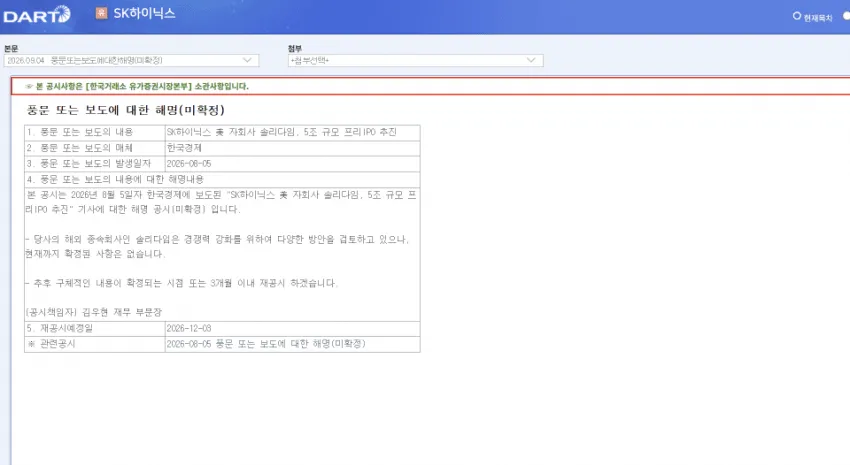This screenshot has width=850, height=465.
Task: Click the occurrence date '2026-08-05' cell
Action: point(293,164)
